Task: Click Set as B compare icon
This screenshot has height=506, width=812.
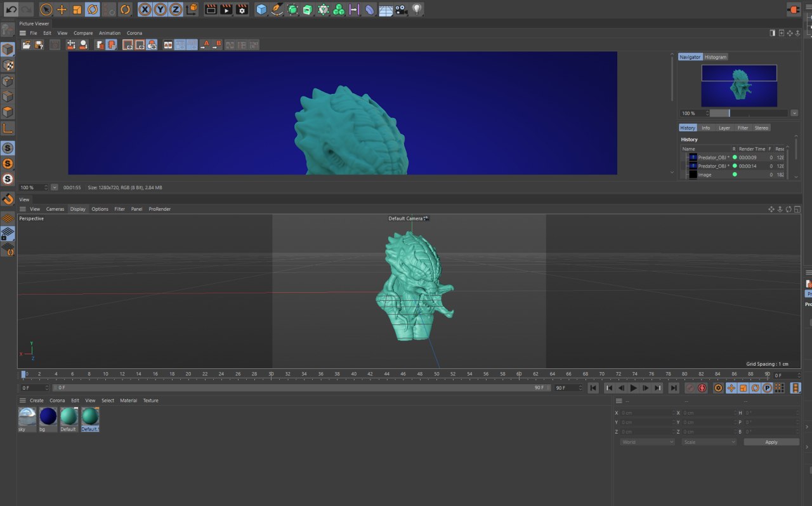Action: 216,44
